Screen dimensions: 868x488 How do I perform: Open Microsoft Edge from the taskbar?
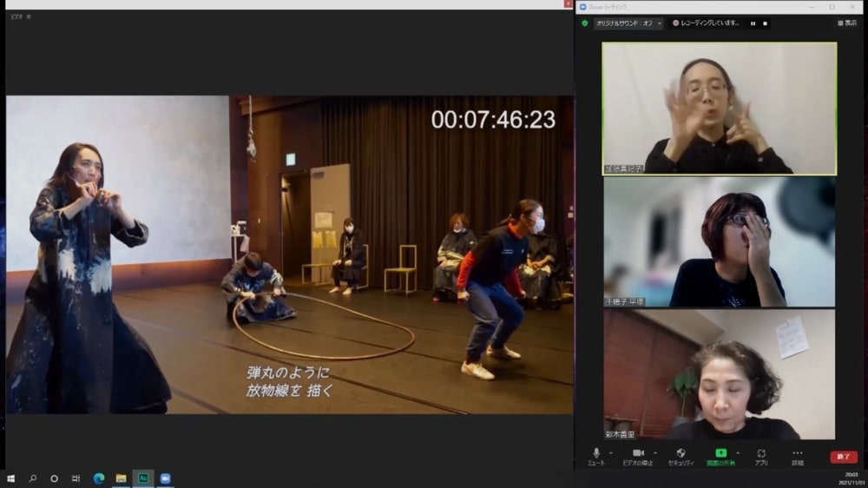[x=98, y=478]
